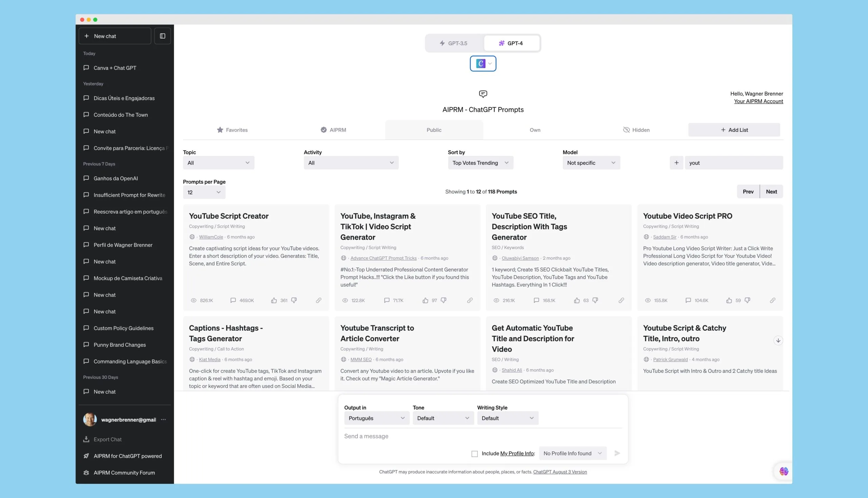
Task: Open the Model Not specific dropdown
Action: click(591, 163)
